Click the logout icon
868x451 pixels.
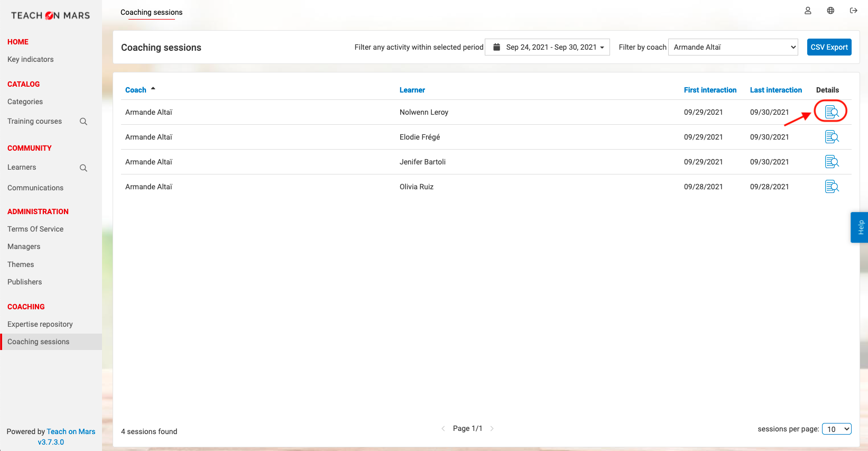click(x=853, y=11)
